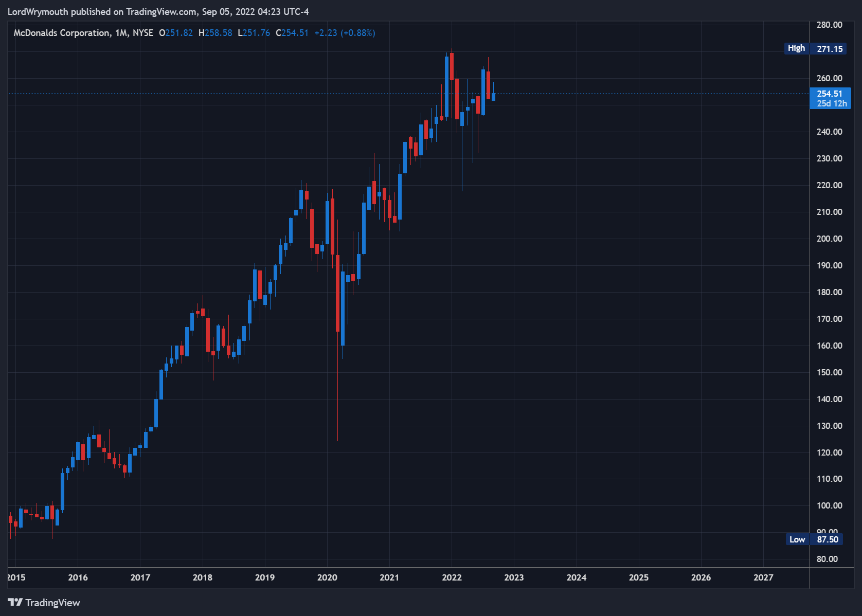Click the 2018 time axis label

[x=203, y=577]
